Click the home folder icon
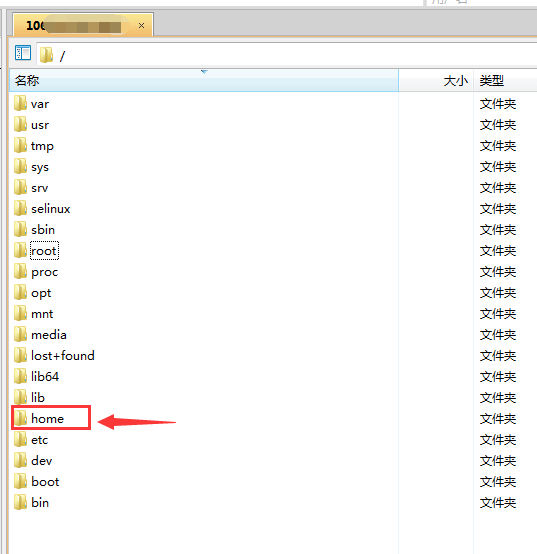The height and width of the screenshot is (554, 537). tap(20, 418)
